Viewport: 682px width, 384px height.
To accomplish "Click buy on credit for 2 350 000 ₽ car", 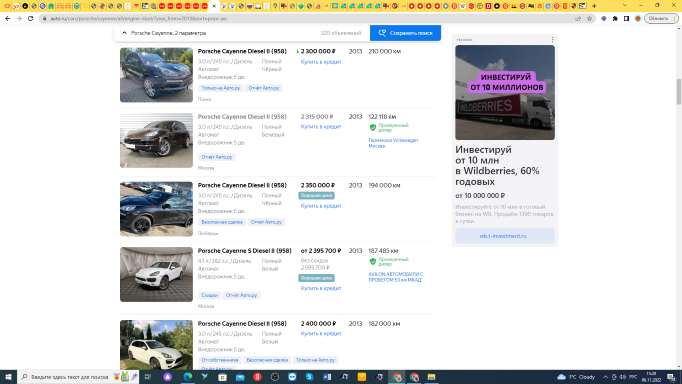I will (321, 206).
